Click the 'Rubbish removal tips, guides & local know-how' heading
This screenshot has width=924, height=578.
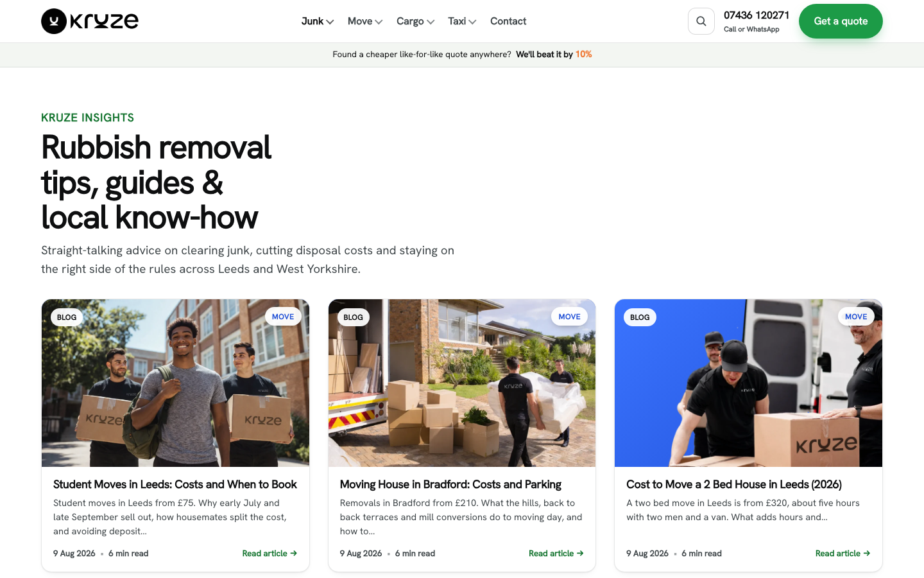click(157, 182)
